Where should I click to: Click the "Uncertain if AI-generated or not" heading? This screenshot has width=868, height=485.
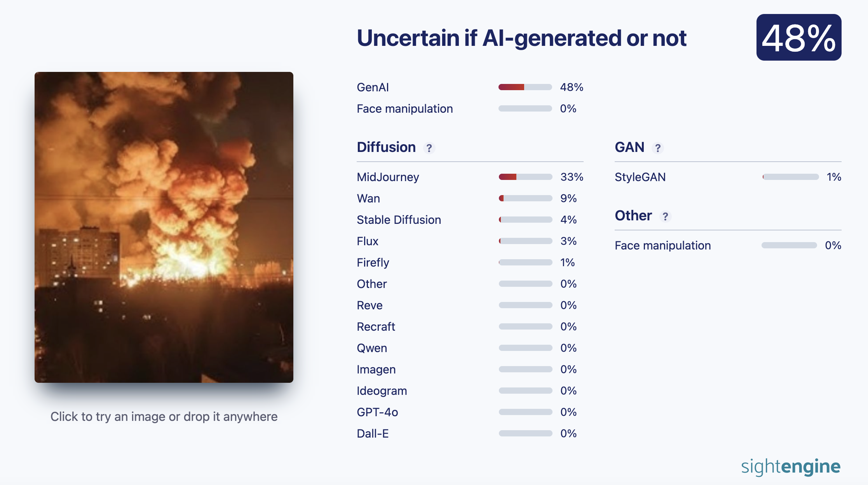click(521, 38)
